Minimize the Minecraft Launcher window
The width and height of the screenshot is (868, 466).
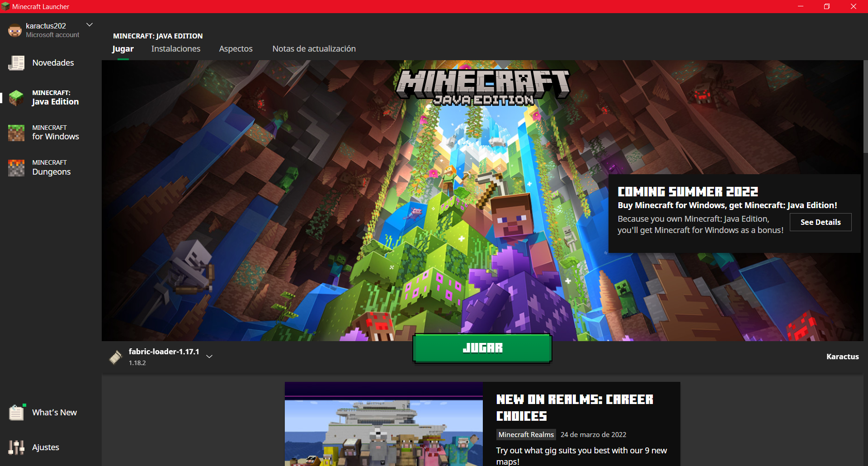(801, 6)
